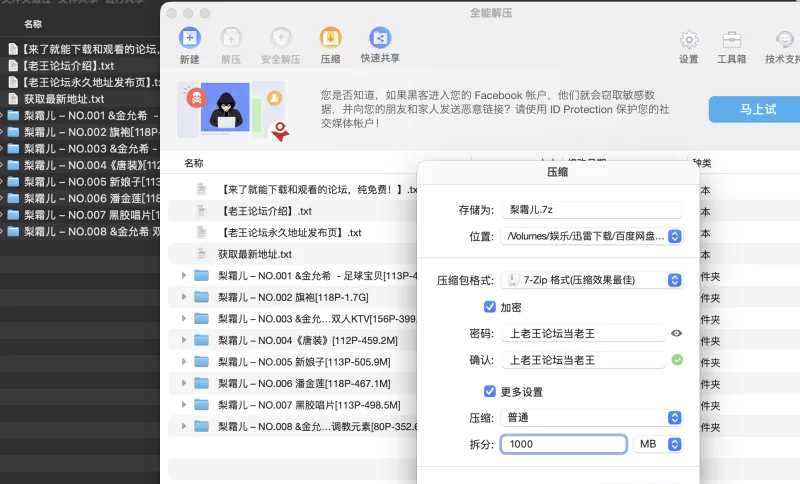Toggle the 加密 checkbox
800x484 pixels.
tap(489, 307)
